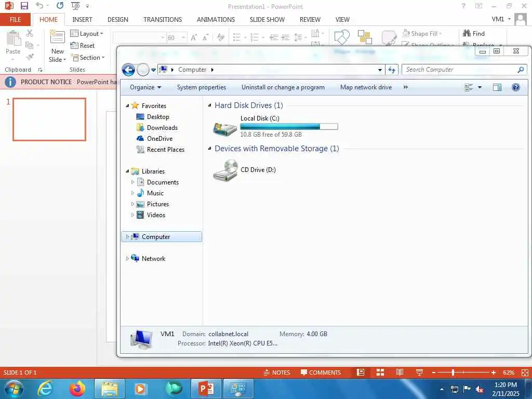Viewport: 532px width, 399px height.
Task: Open Firefox from taskbar
Action: click(77, 389)
